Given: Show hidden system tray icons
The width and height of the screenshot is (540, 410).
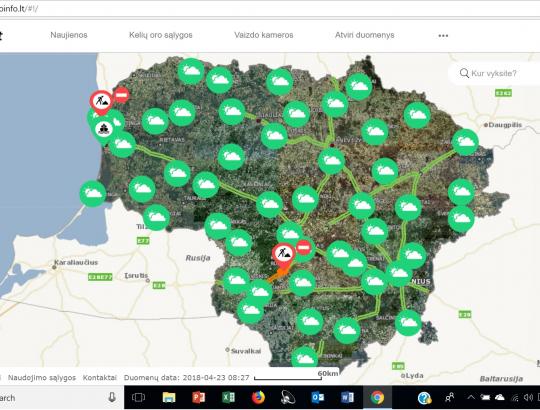Looking at the screenshot, I should click(471, 398).
